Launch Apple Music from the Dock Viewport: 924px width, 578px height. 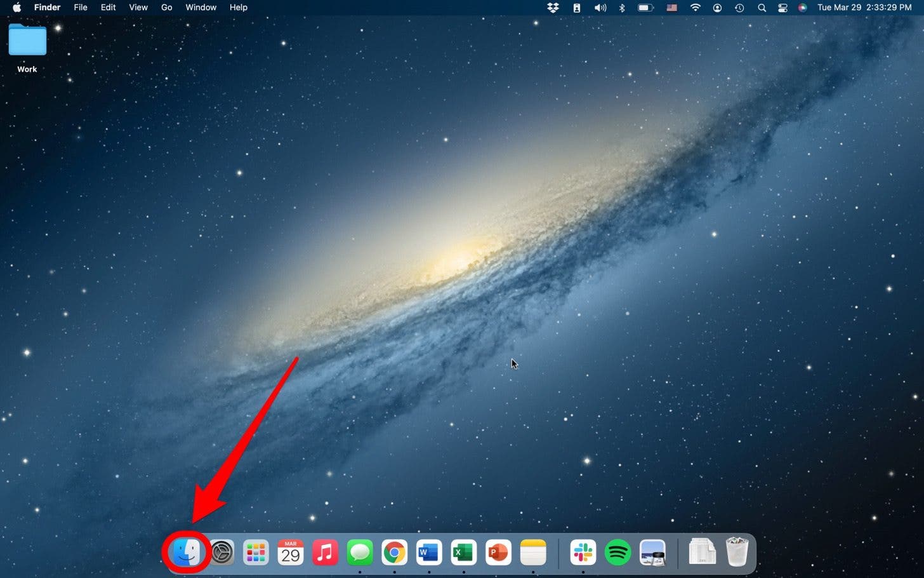click(325, 552)
